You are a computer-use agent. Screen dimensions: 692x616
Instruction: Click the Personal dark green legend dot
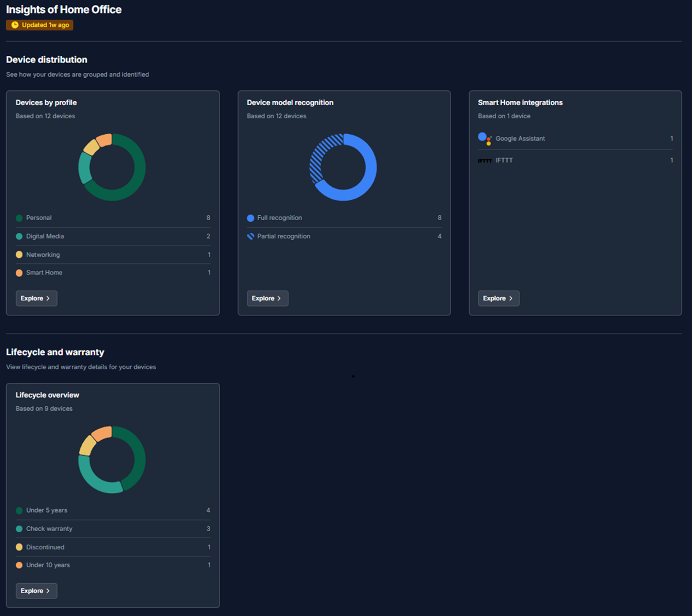(19, 218)
